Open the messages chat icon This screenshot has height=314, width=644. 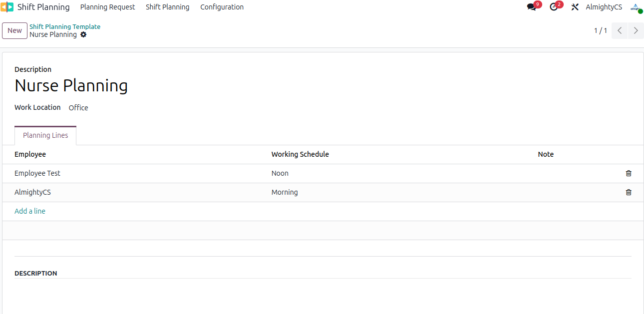pos(531,7)
